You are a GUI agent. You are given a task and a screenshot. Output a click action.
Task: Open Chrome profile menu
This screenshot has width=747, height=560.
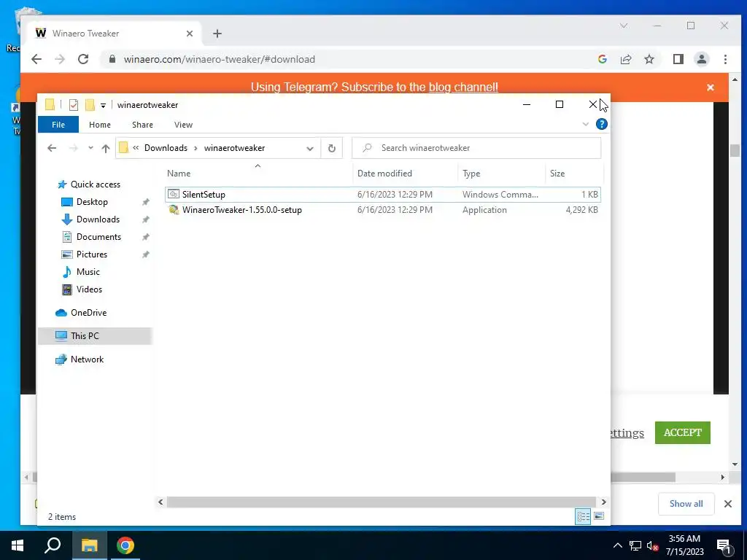click(x=701, y=59)
